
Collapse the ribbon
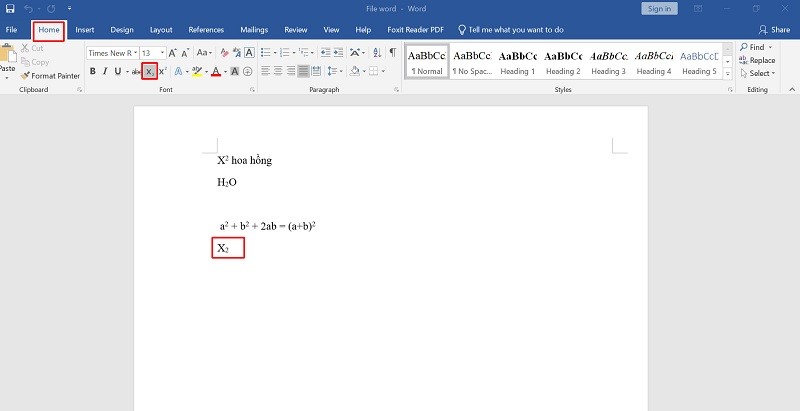click(x=792, y=90)
